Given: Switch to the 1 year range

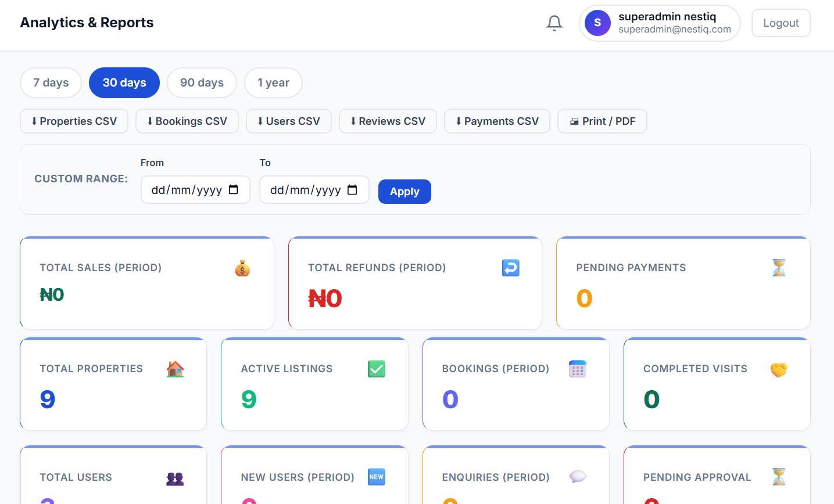Looking at the screenshot, I should tap(273, 82).
